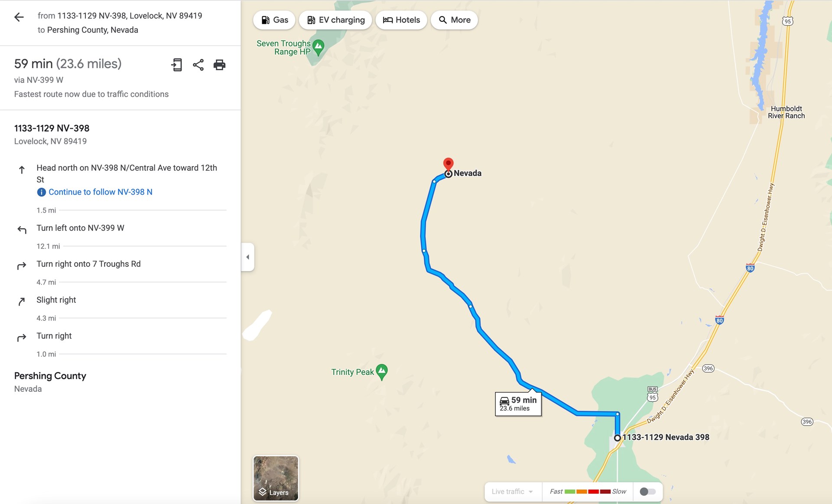Click the info icon beside Continue to follow
The image size is (832, 504).
tap(41, 192)
